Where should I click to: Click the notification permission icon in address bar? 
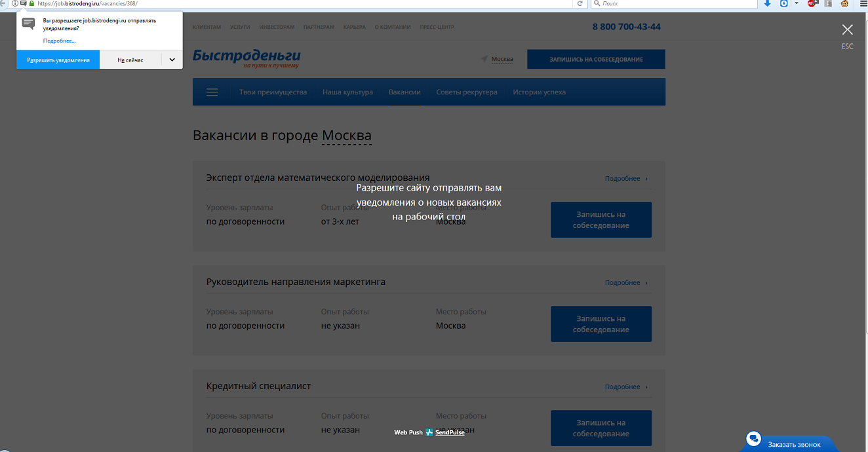pos(24,3)
